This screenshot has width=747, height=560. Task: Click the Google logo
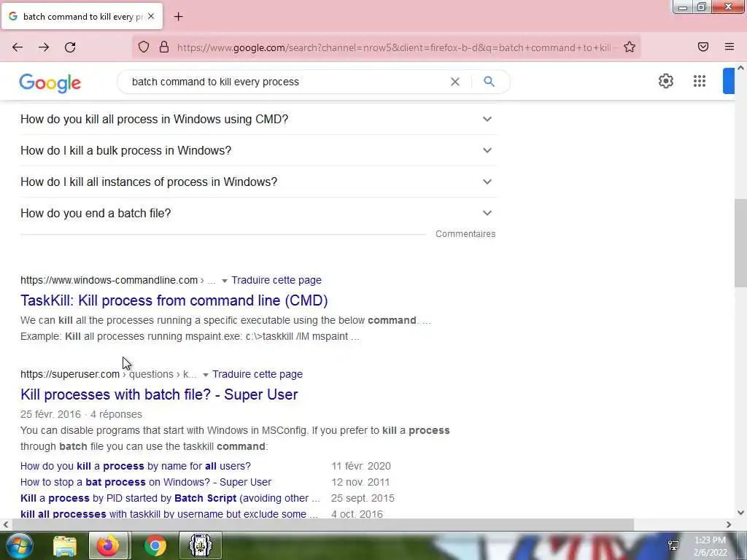pyautogui.click(x=50, y=83)
